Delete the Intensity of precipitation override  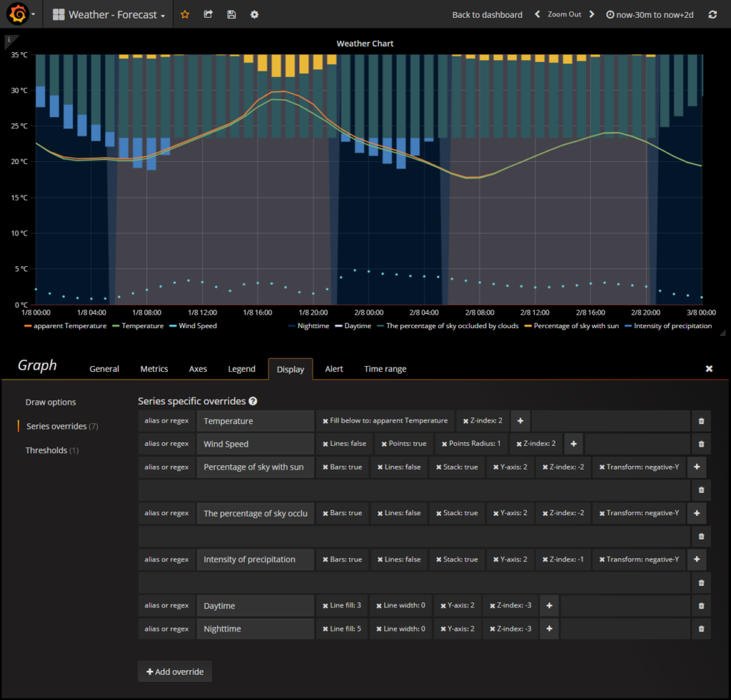701,582
